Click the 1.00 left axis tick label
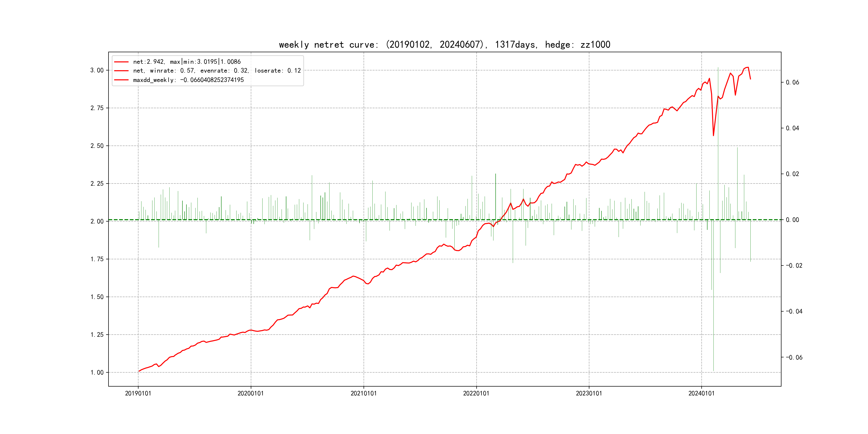The width and height of the screenshot is (868, 434). tap(97, 373)
